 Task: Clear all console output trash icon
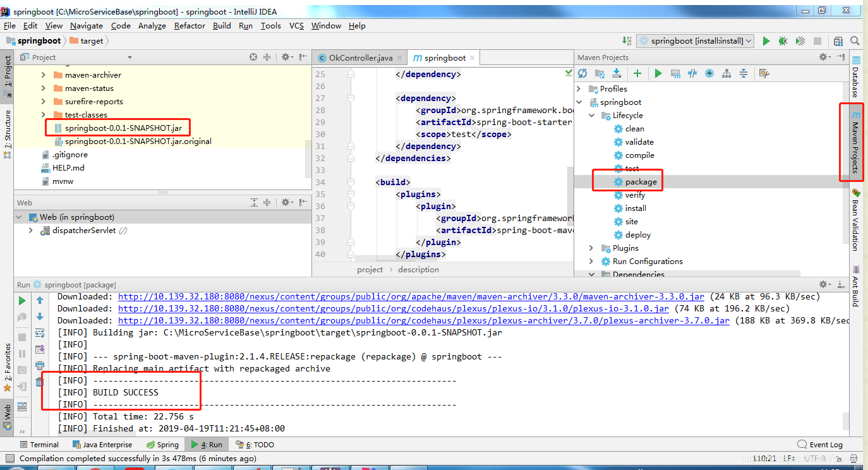click(40, 382)
